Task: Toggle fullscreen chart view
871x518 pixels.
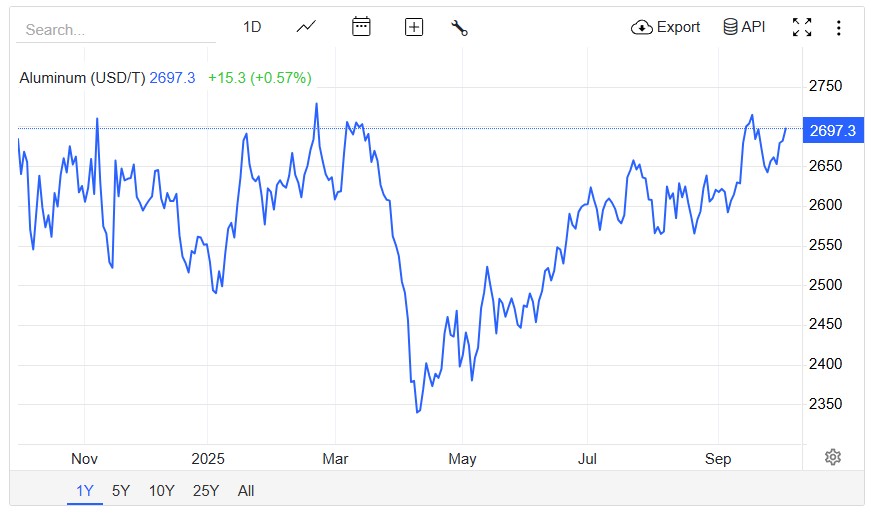Action: pos(802,27)
